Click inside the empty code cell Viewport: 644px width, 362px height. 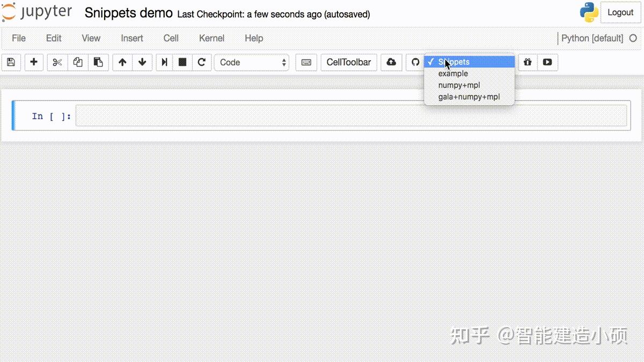pyautogui.click(x=349, y=115)
